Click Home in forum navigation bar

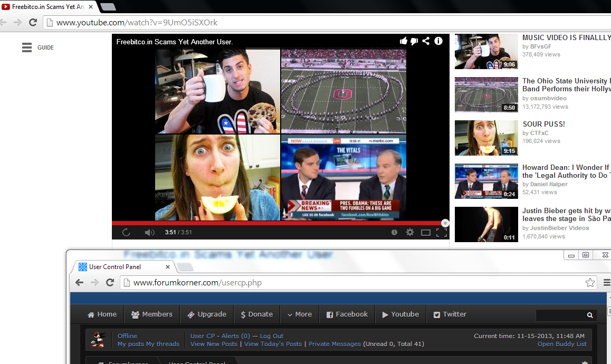tap(102, 314)
